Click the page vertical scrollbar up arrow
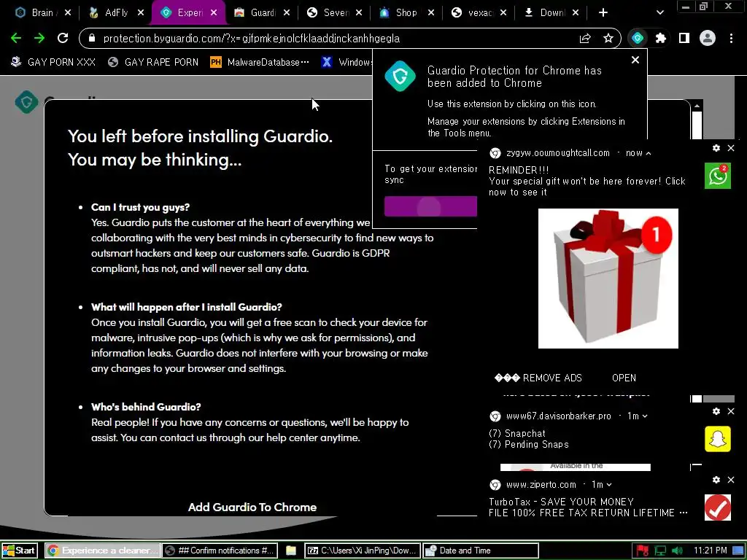Screen dimensions: 747x560 click(697, 106)
